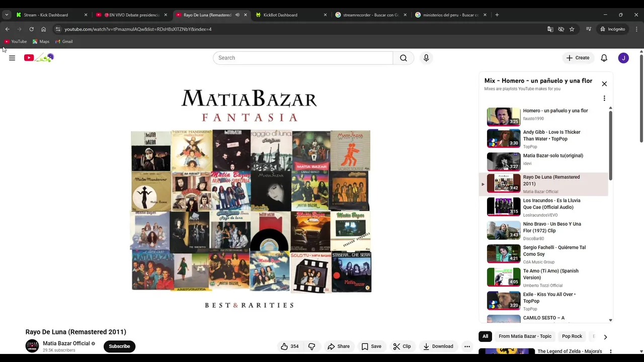This screenshot has width=644, height=362.
Task: Open the YouTube bookmark
Action: [16, 42]
